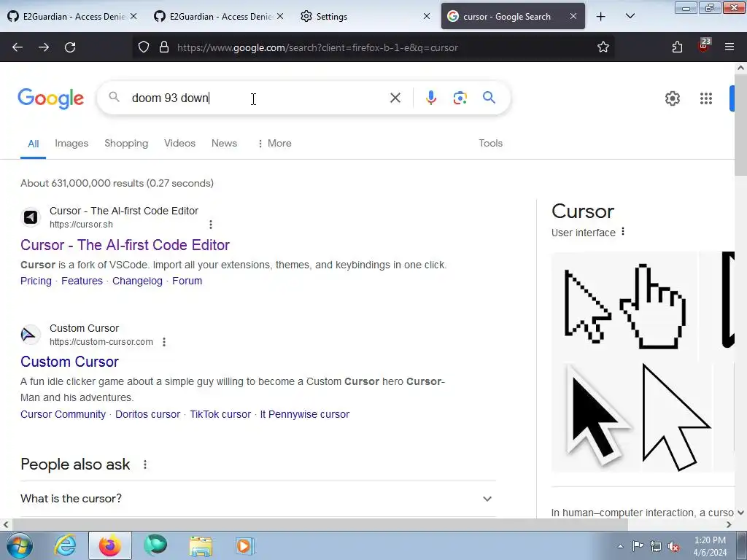Show hidden system tray icons
Screen dimensions: 747x560
click(x=620, y=546)
